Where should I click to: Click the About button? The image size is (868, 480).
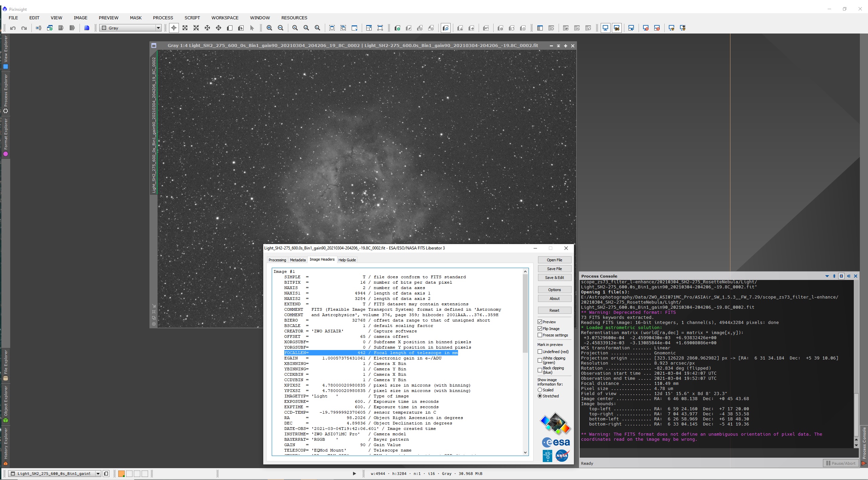pos(555,299)
